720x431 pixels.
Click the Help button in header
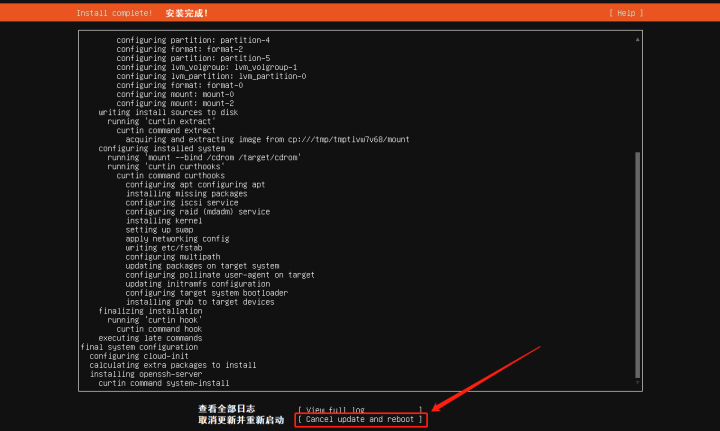(626, 13)
